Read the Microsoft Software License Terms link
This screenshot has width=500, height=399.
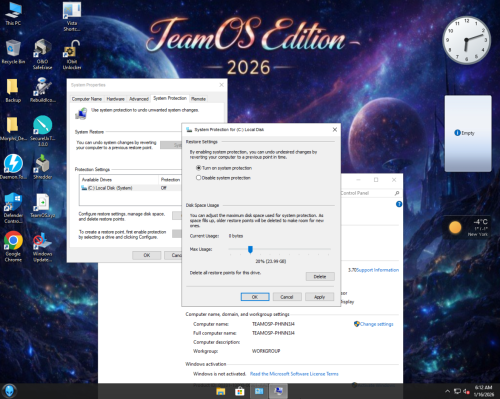(x=294, y=374)
